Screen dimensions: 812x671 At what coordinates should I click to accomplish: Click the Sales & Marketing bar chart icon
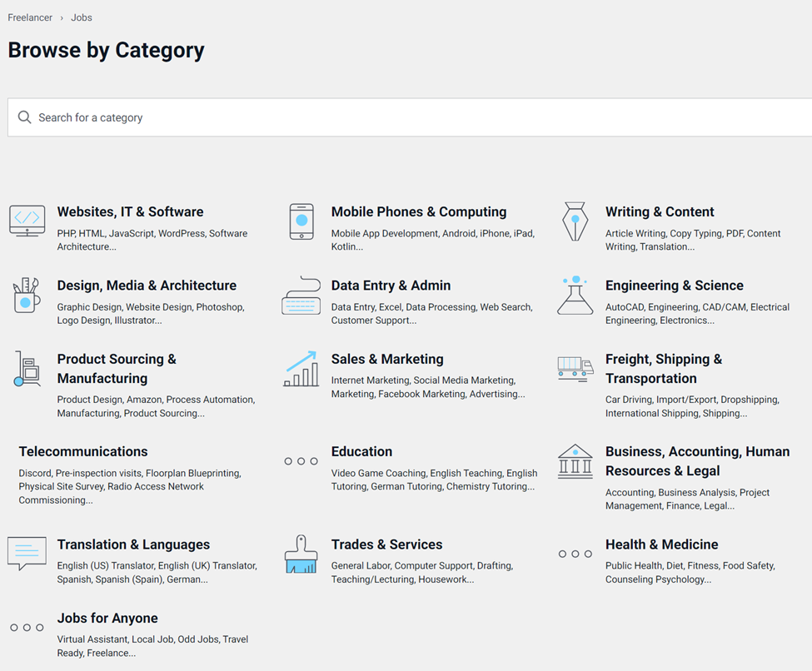click(x=301, y=369)
